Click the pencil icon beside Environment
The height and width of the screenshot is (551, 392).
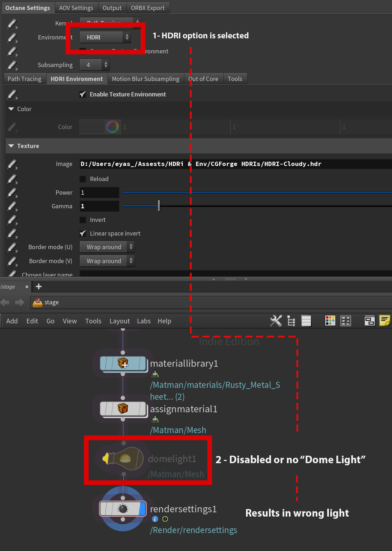click(x=12, y=37)
